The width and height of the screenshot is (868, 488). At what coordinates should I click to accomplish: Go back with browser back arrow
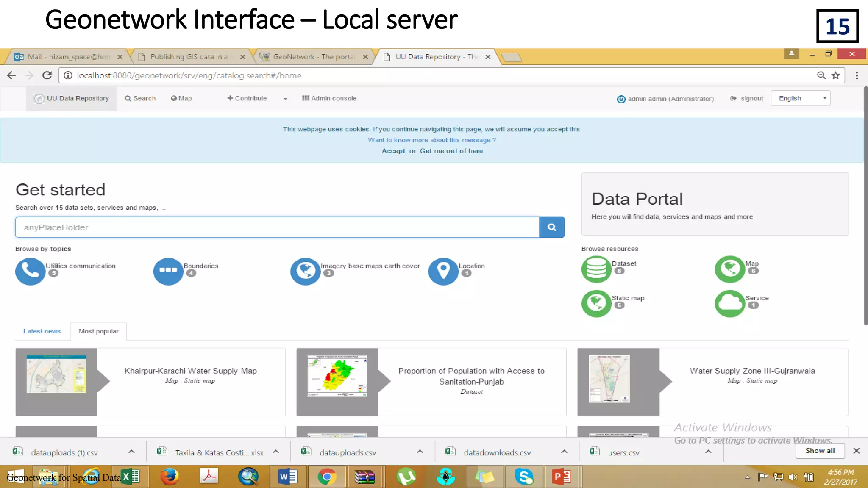coord(11,75)
